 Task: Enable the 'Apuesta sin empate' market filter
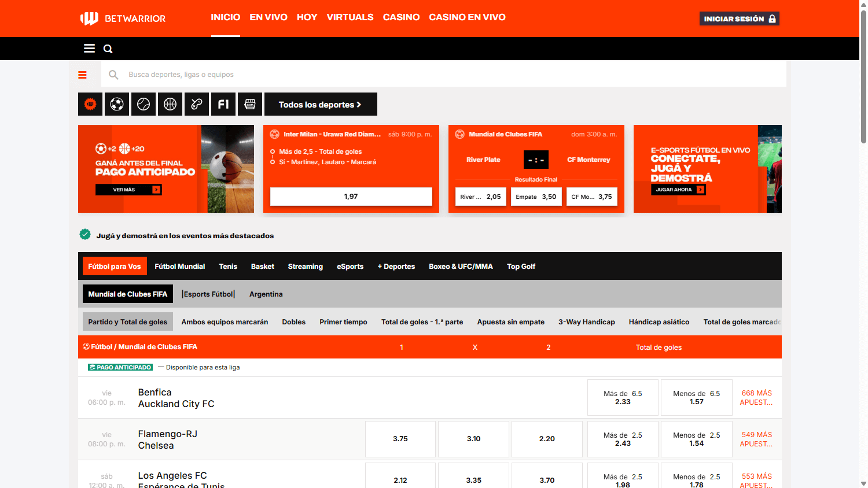click(x=510, y=322)
